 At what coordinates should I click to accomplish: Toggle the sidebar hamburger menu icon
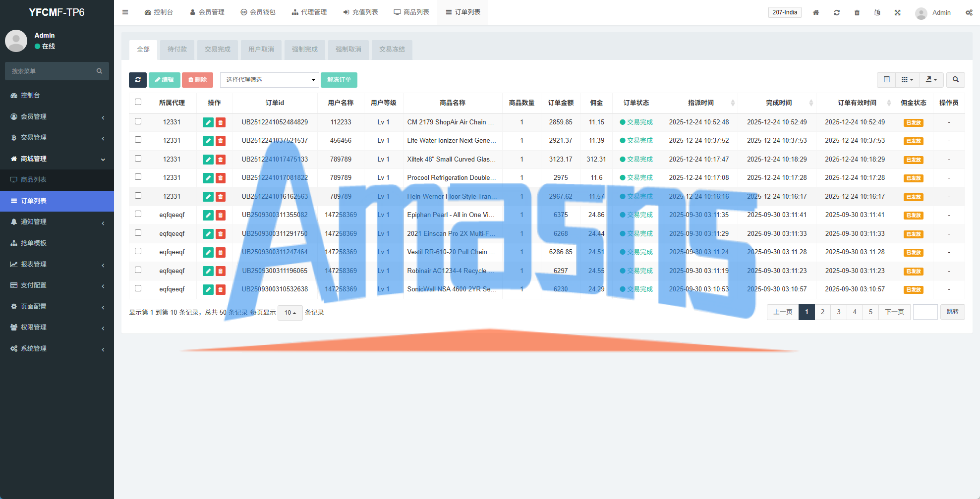coord(125,12)
